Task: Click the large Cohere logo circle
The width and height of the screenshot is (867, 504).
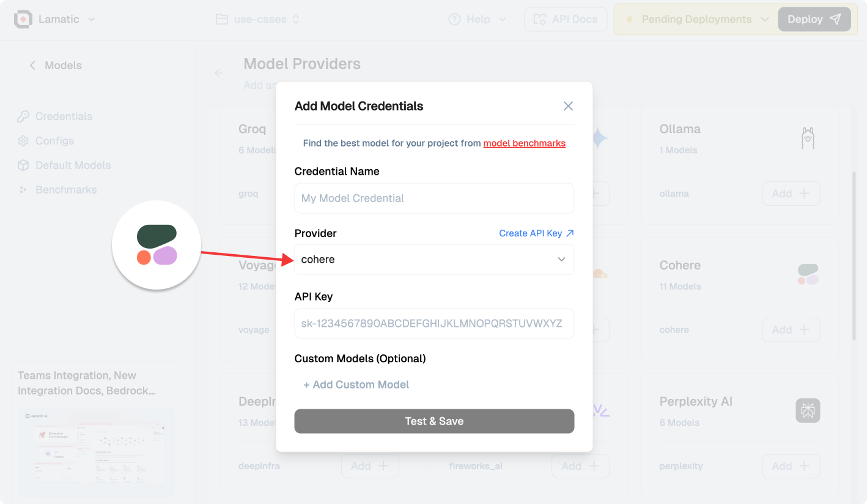Action: coord(157,245)
